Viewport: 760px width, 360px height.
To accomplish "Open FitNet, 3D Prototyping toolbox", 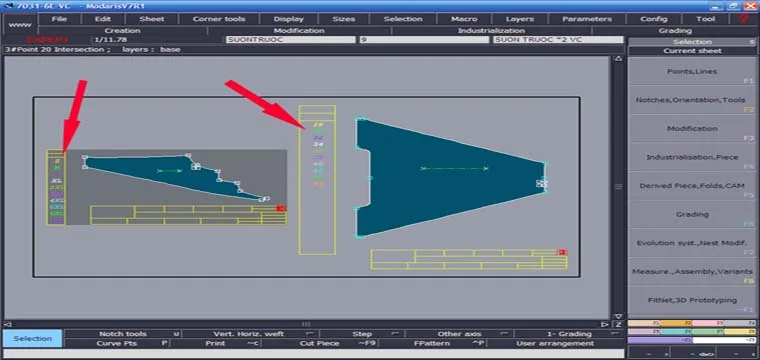I will 692,300.
